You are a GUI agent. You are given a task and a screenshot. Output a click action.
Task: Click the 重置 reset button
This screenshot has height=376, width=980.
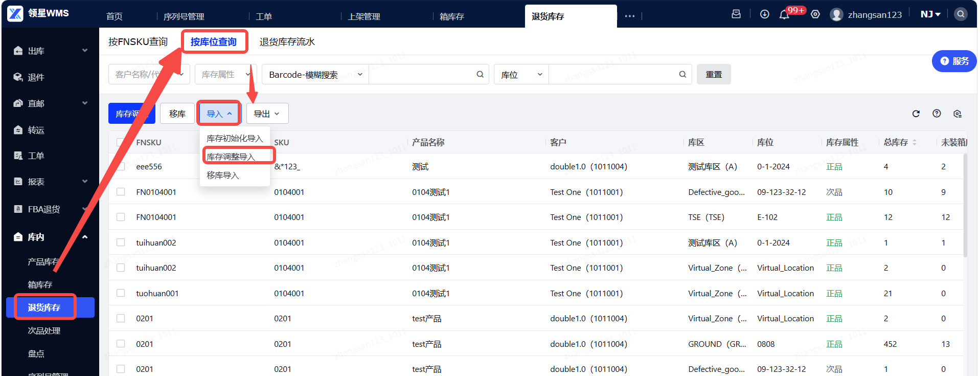pos(714,74)
